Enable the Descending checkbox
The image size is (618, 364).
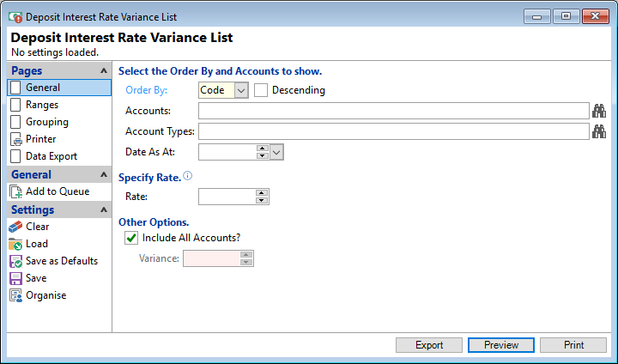click(x=262, y=90)
